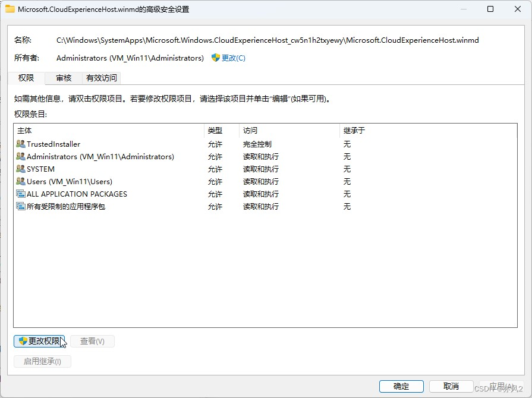Select the Users (VM_Win11\Users) entry
Viewport: 532px width, 398px height.
tap(265, 181)
